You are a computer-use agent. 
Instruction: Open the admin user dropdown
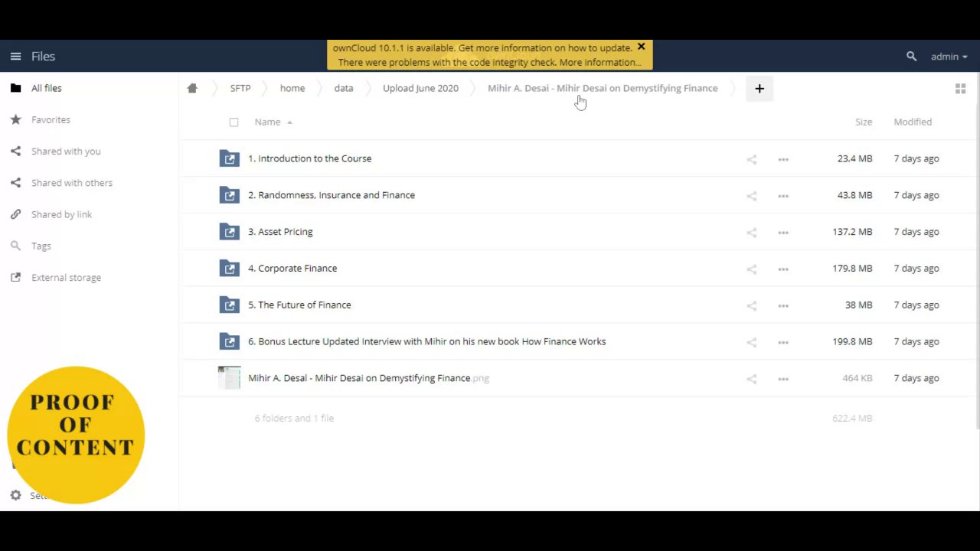point(949,56)
